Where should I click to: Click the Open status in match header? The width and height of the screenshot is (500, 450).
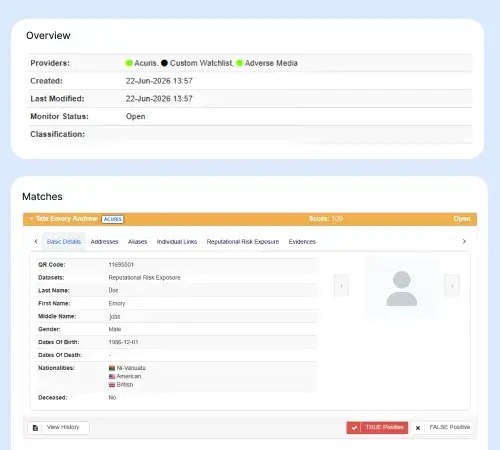point(462,219)
